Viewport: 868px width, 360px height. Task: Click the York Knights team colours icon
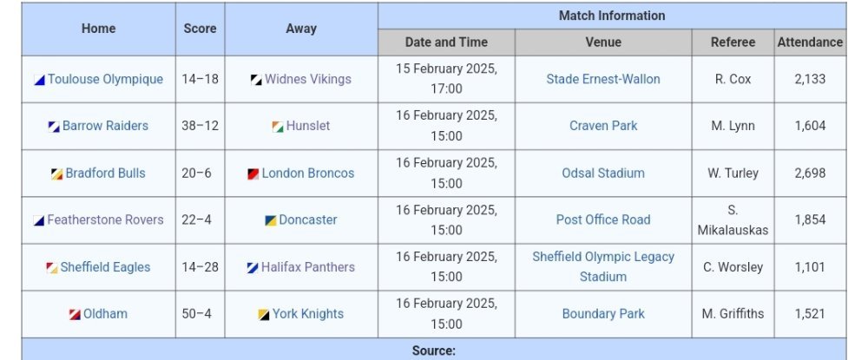pyautogui.click(x=264, y=315)
